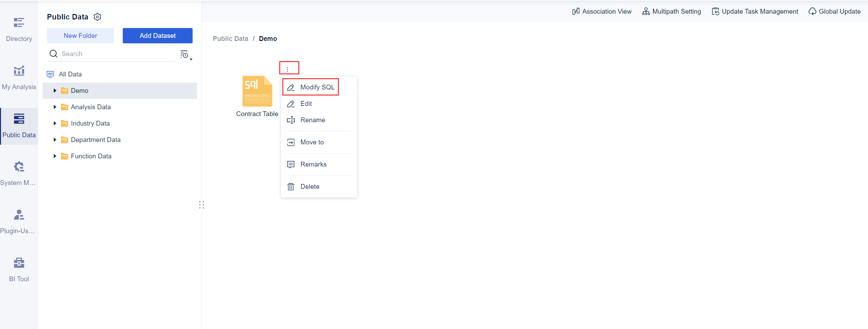Click the Add Dataset button
868x329 pixels.
158,35
